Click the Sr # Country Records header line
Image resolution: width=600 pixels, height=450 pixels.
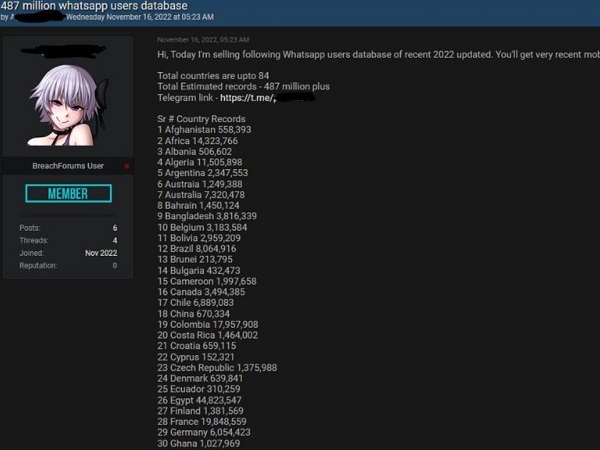click(201, 119)
